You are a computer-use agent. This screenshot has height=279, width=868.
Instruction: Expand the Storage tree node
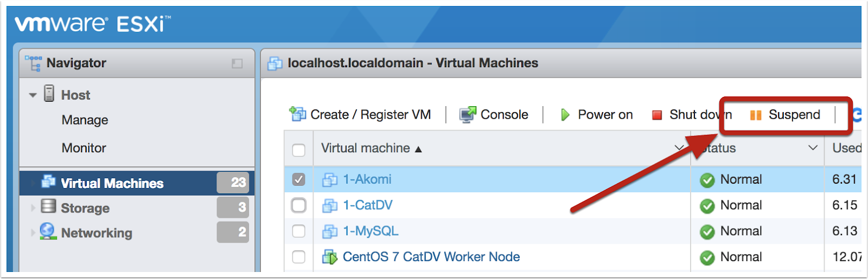[x=33, y=207]
